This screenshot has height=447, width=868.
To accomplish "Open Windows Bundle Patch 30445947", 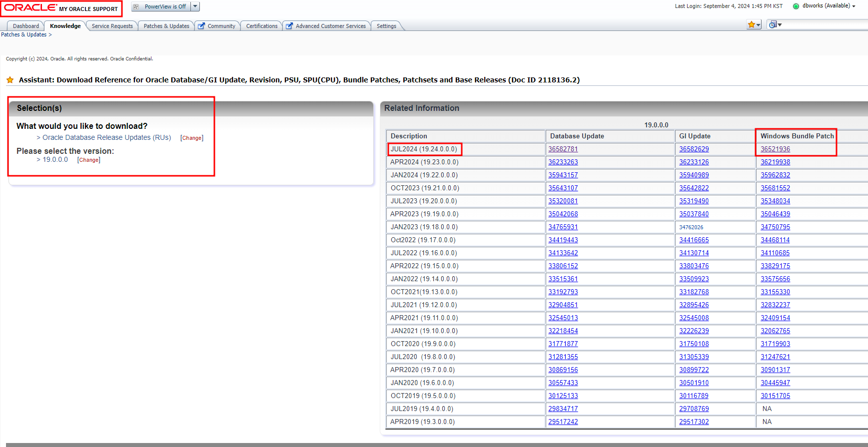I will [x=775, y=383].
